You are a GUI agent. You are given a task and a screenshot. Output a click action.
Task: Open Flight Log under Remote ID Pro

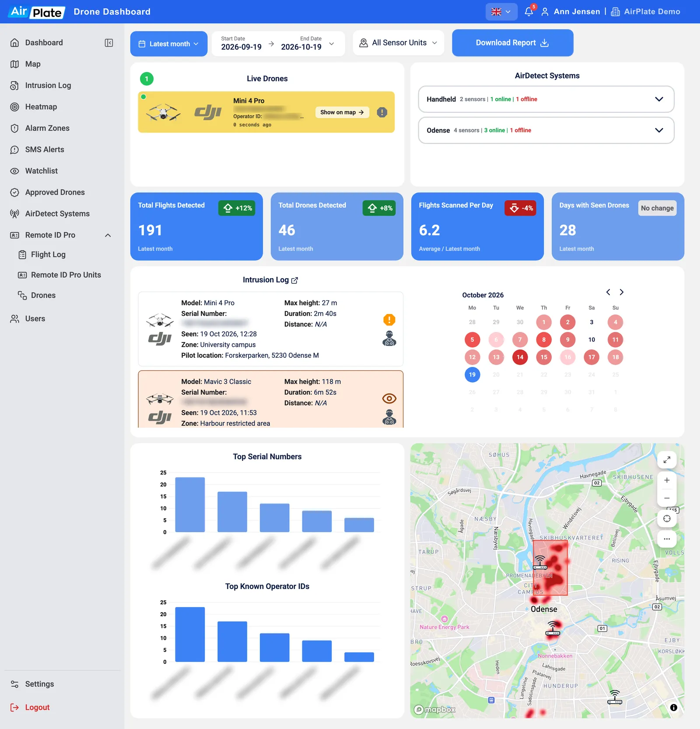coord(48,255)
